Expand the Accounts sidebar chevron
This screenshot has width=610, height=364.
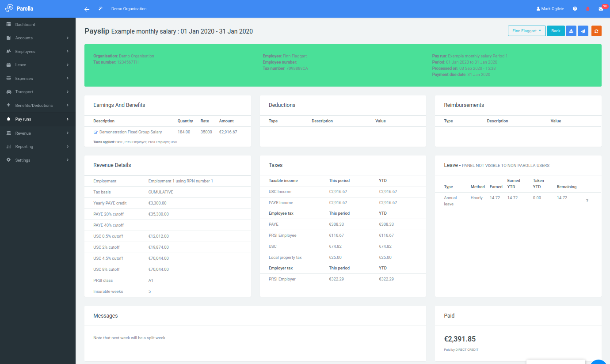(68, 38)
